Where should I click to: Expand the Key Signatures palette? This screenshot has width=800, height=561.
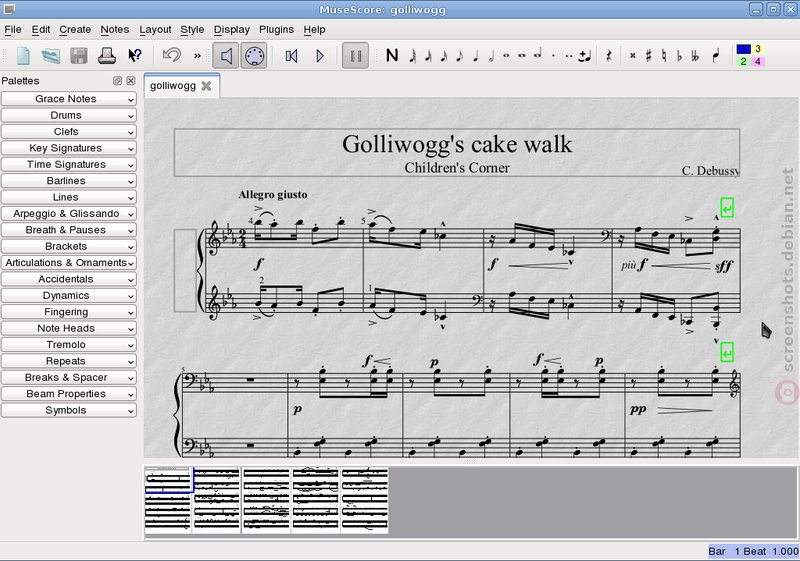pos(69,148)
